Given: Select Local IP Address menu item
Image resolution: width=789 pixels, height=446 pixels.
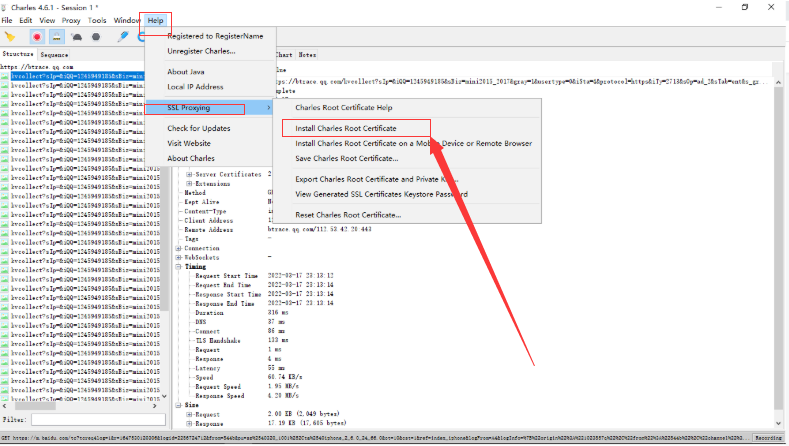Looking at the screenshot, I should (x=195, y=87).
